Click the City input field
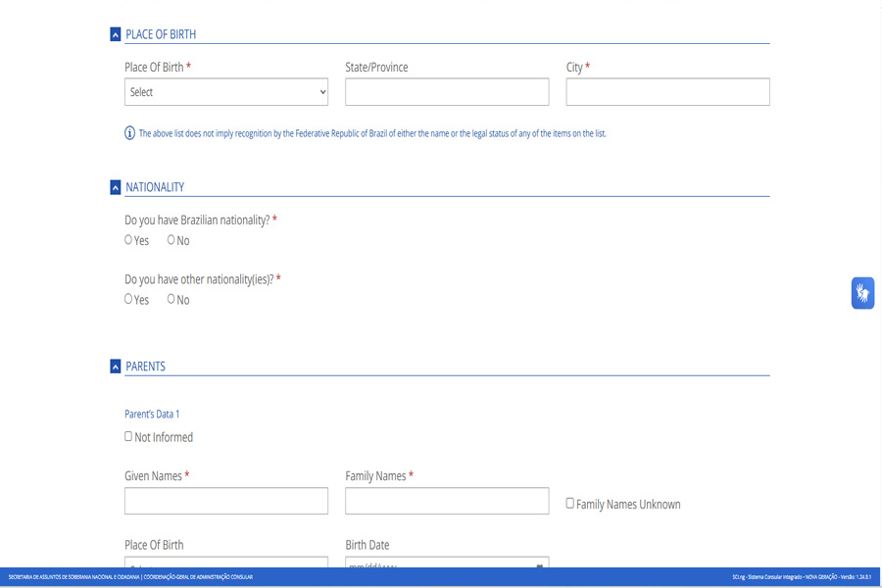882x588 pixels. coord(667,92)
